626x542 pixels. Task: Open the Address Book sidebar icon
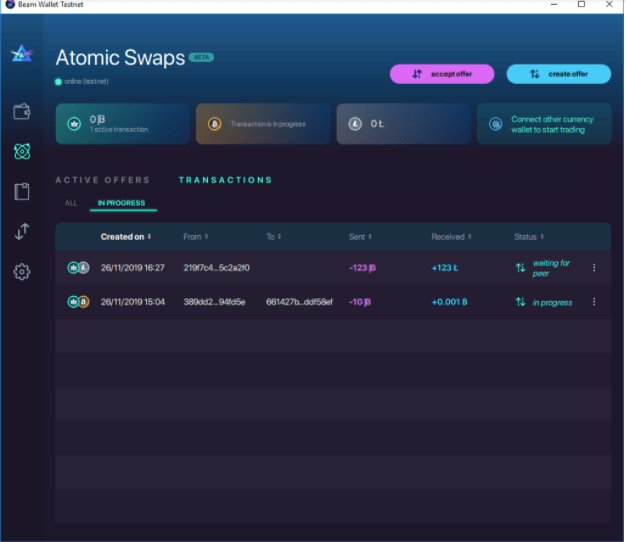[x=21, y=192]
